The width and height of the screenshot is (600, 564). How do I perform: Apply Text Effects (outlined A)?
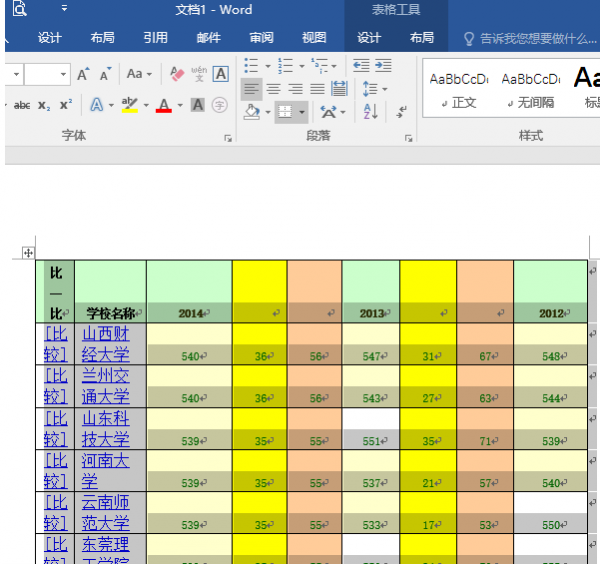97,105
